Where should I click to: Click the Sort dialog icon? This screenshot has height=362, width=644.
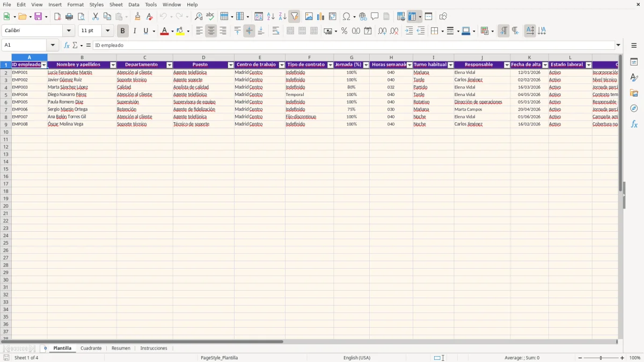[x=259, y=17]
